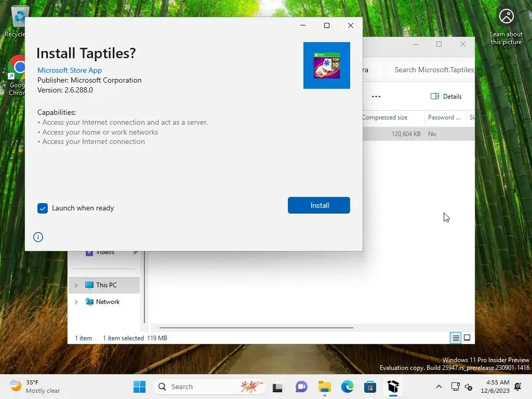Select the 120,604 KB file row cell
Screen dimensions: 532x399
[406, 134]
